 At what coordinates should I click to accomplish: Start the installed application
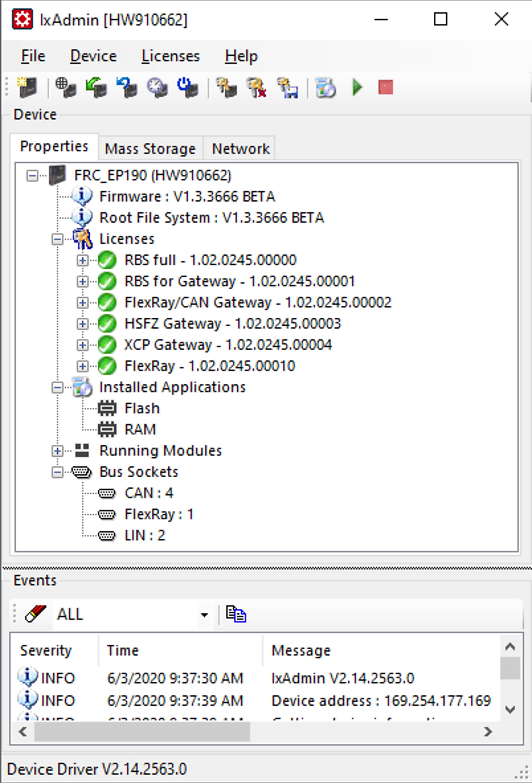pos(357,88)
